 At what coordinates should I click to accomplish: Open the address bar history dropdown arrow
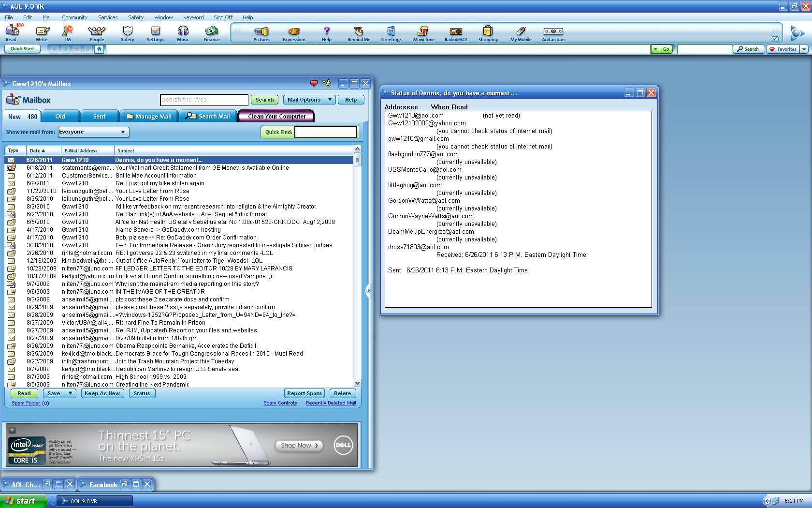point(655,49)
